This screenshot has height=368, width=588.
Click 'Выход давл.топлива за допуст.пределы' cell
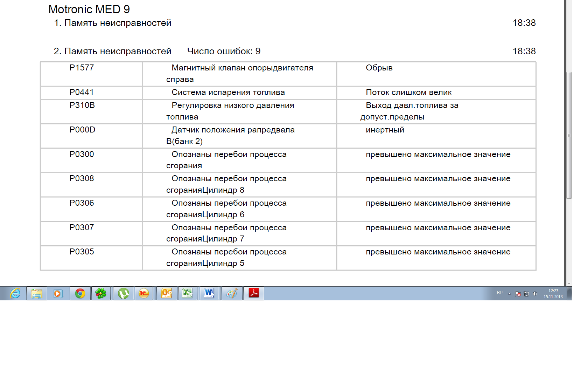coord(436,111)
